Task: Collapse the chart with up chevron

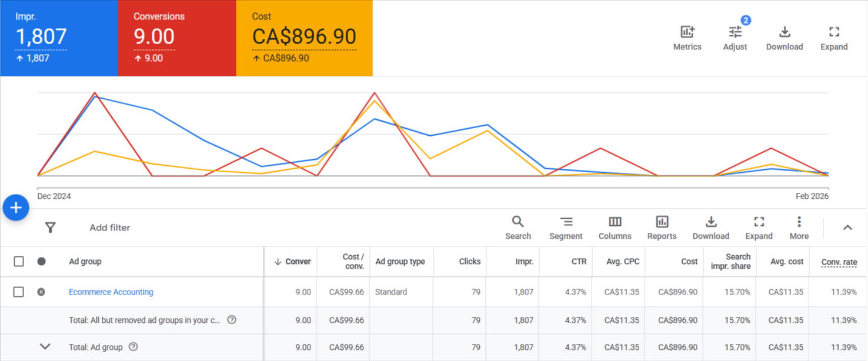Action: tap(847, 228)
